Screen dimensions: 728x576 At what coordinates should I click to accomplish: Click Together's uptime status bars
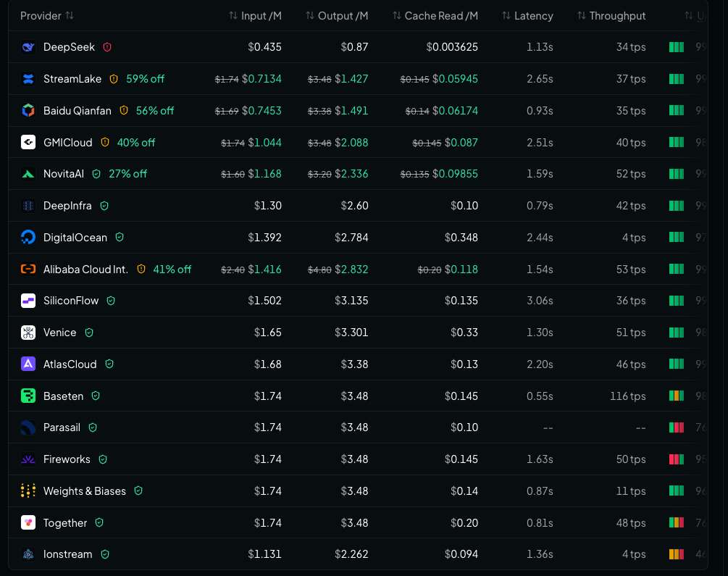click(677, 522)
